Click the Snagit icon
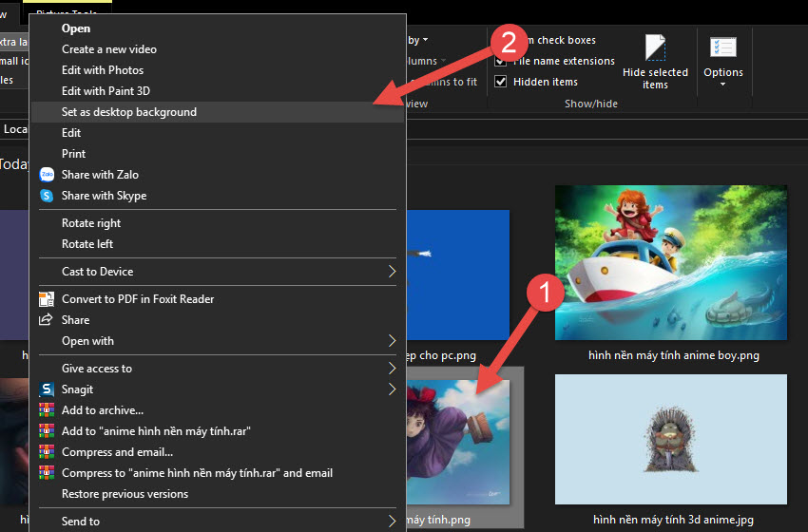This screenshot has width=808, height=532. point(47,389)
